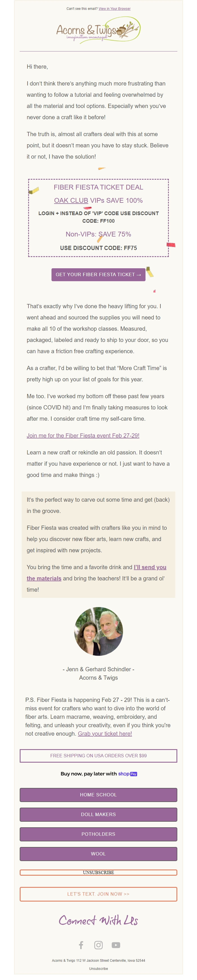
Task: Open the HOME SCHOOL section button
Action: pyautogui.click(x=98, y=795)
